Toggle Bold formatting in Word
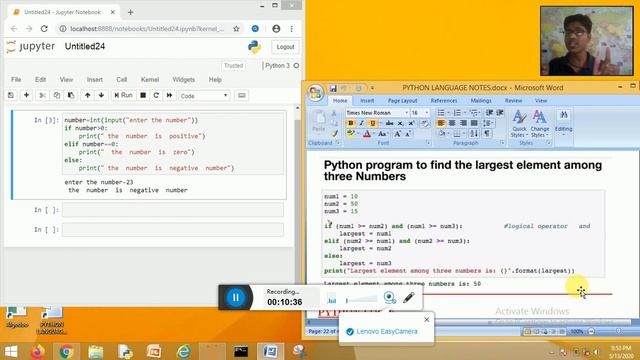640x360 pixels. point(350,123)
